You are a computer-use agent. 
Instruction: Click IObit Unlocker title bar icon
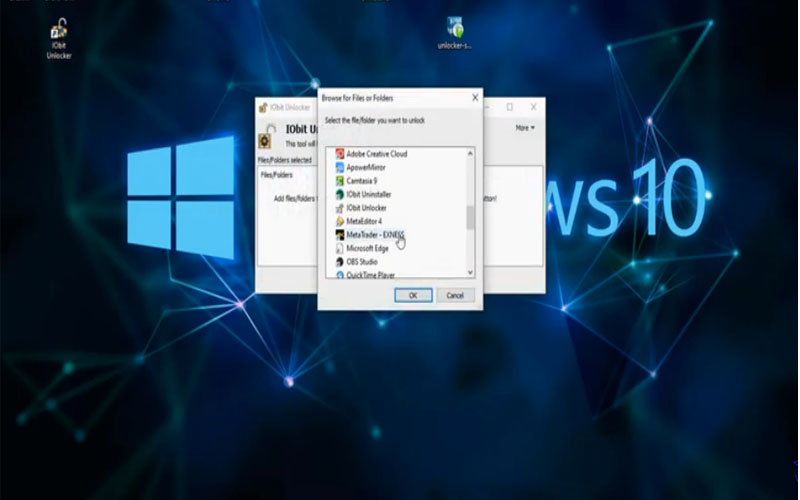point(263,108)
